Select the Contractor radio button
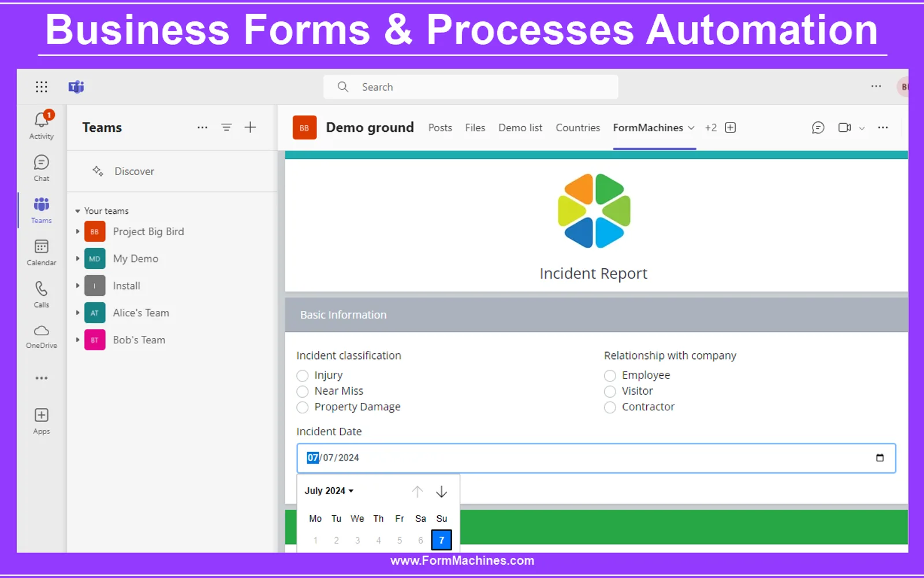924x578 pixels. (610, 407)
